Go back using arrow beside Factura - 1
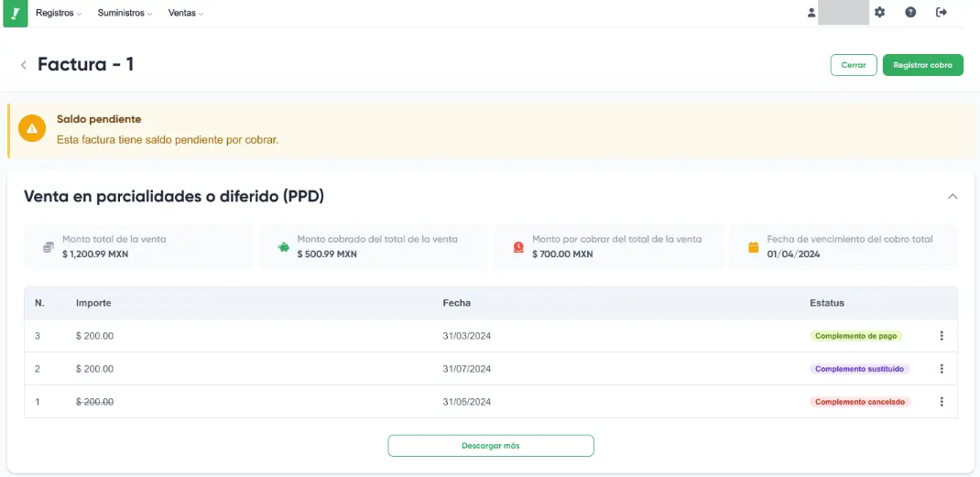The height and width of the screenshot is (477, 980). (23, 65)
